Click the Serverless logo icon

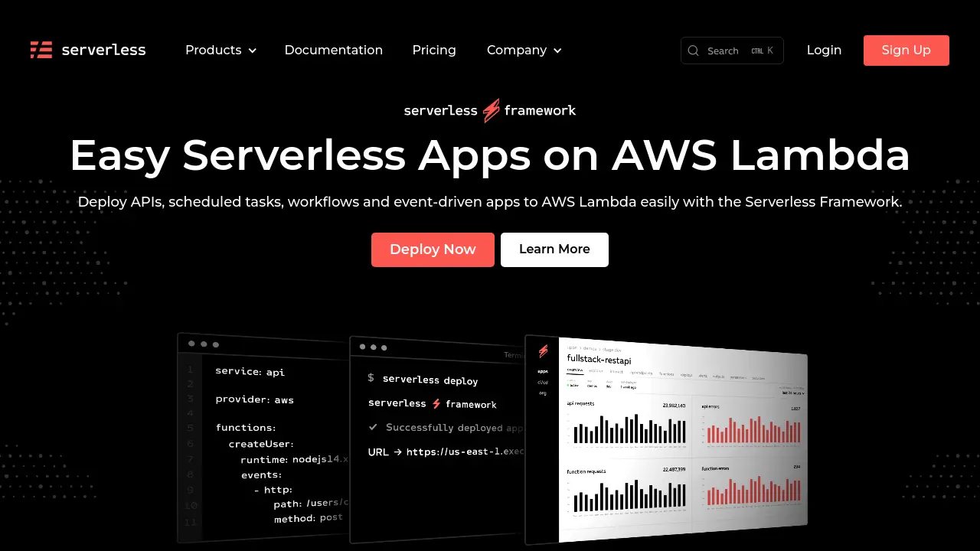pyautogui.click(x=41, y=50)
